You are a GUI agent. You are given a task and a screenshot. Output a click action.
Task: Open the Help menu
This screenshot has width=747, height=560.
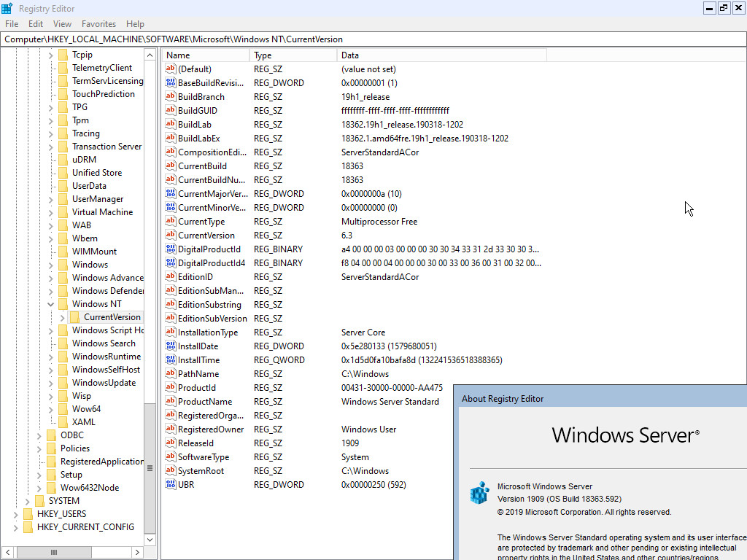(135, 24)
